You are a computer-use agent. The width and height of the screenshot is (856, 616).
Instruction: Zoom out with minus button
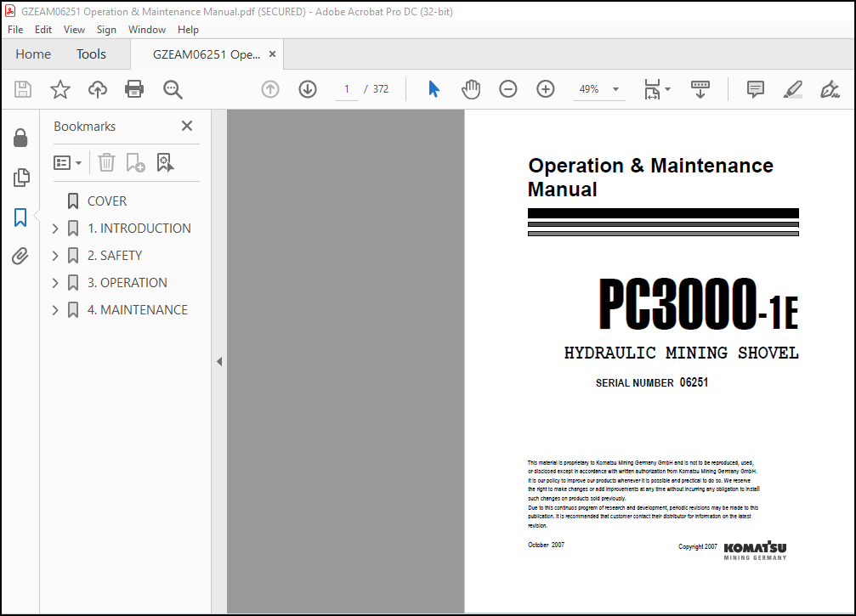pyautogui.click(x=507, y=89)
